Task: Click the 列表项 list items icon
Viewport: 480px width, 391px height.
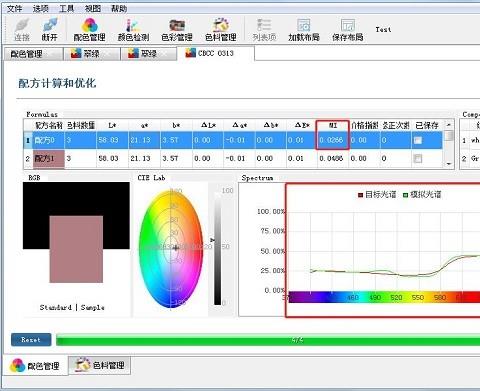Action: tap(264, 30)
